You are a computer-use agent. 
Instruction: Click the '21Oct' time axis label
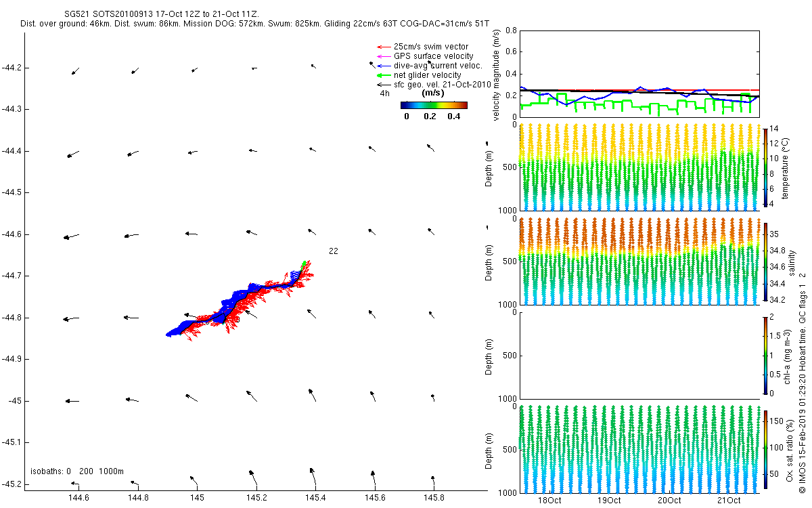tap(728, 501)
